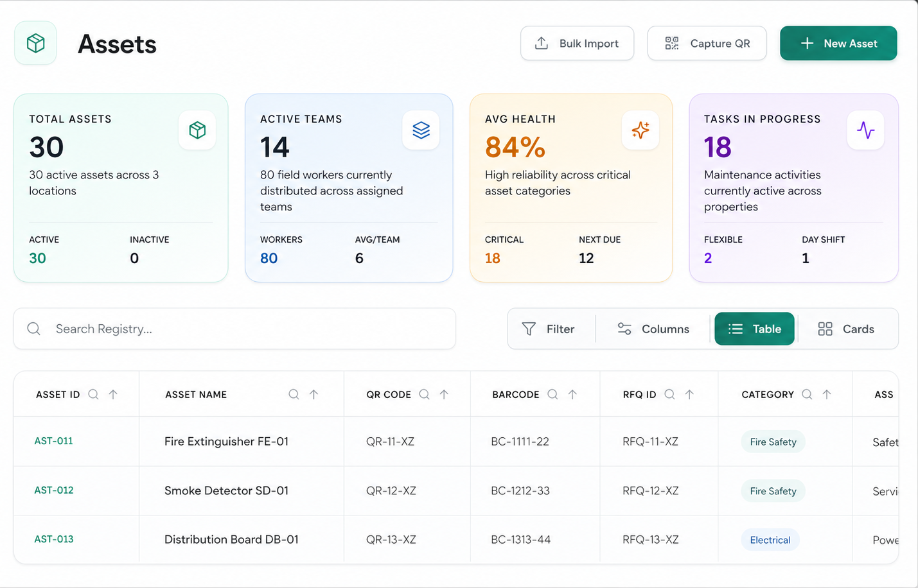This screenshot has height=588, width=918.
Task: Select Distribution Board DB-01 name cell
Action: pos(231,539)
